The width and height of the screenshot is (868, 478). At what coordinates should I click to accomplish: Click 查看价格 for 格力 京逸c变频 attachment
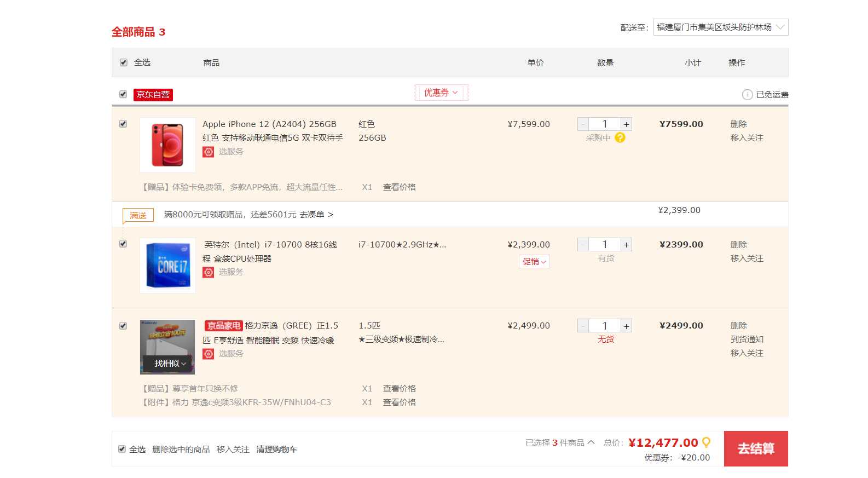pyautogui.click(x=400, y=402)
